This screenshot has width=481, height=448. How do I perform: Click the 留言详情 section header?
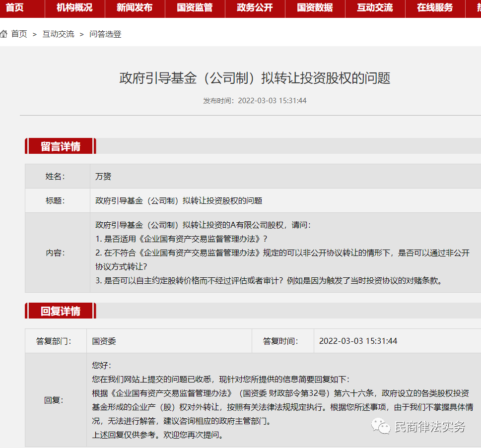[61, 146]
